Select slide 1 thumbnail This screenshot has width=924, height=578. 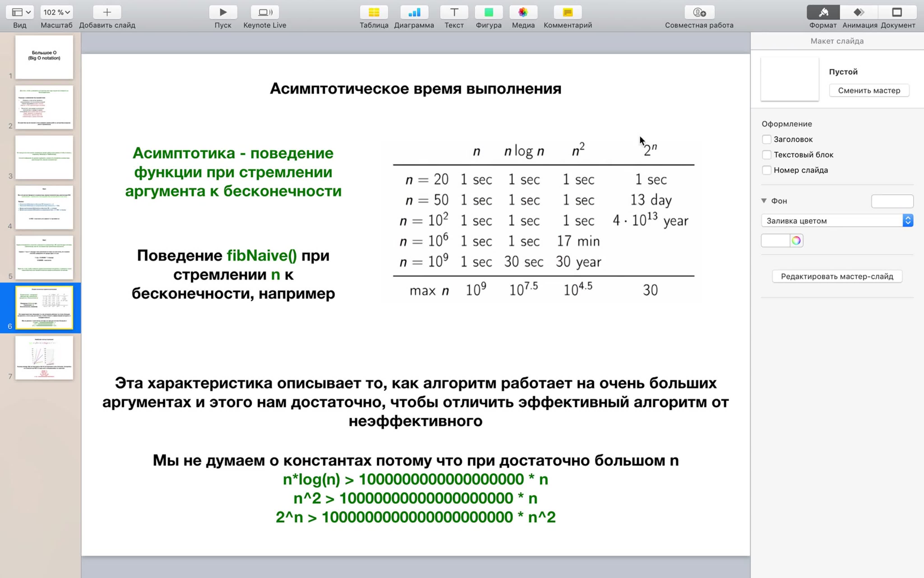tap(44, 57)
